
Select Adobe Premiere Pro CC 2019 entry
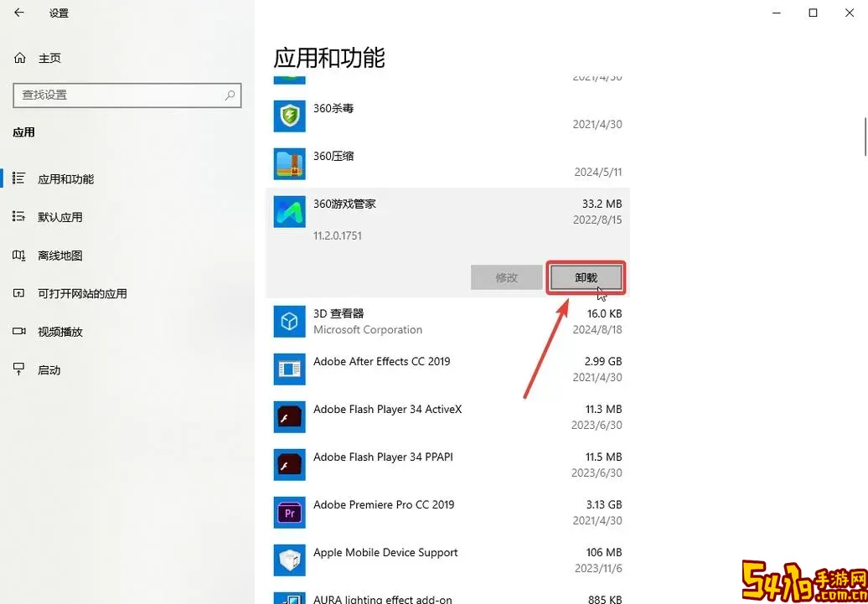coord(448,513)
